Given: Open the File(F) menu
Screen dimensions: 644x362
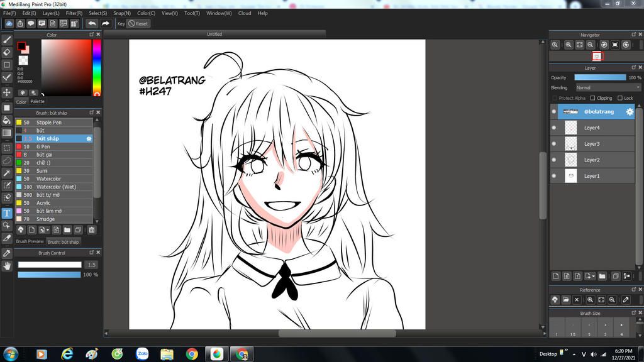Looking at the screenshot, I should (x=9, y=13).
